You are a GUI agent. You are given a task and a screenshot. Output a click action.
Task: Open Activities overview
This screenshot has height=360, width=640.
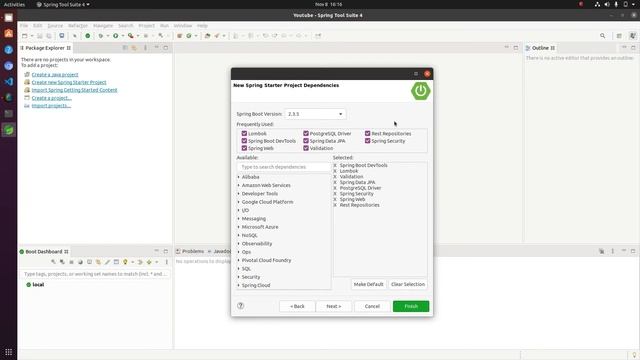[14, 4]
